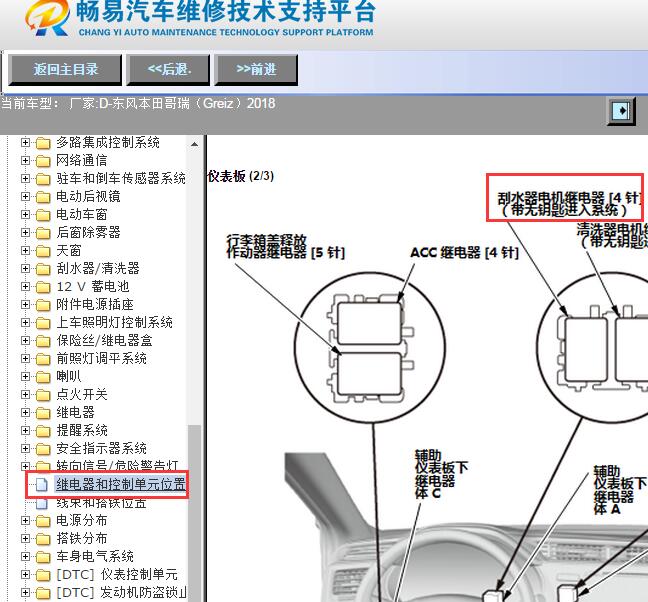The height and width of the screenshot is (602, 648).
Task: Click the 返回主目录 button
Action: click(65, 69)
